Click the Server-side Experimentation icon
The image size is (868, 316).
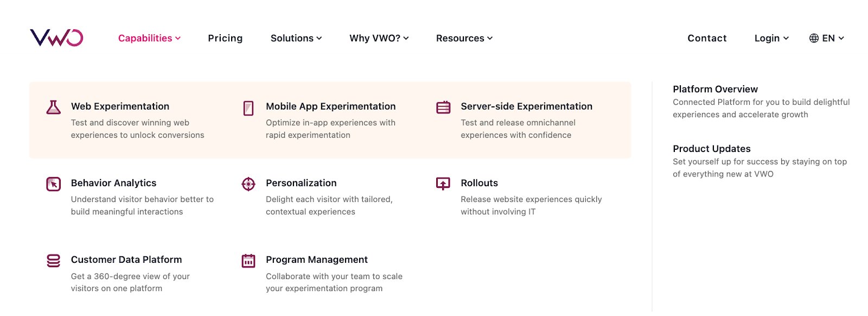[x=443, y=108]
